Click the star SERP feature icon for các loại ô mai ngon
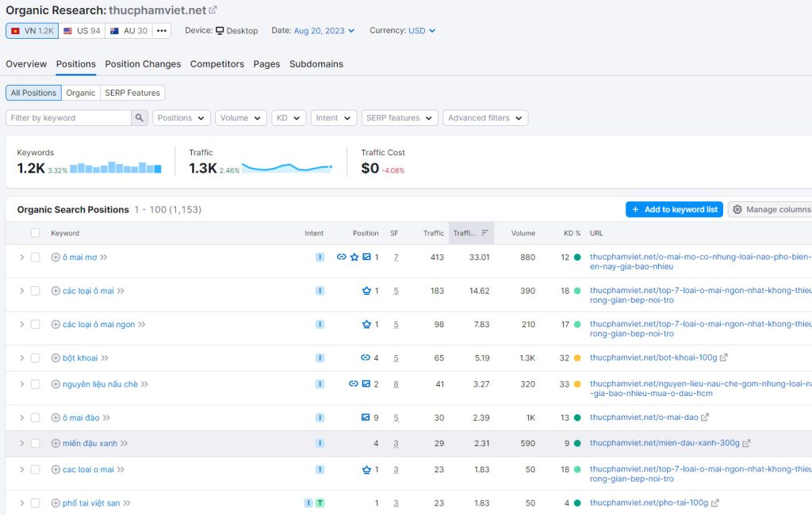The width and height of the screenshot is (812, 515). (x=366, y=324)
